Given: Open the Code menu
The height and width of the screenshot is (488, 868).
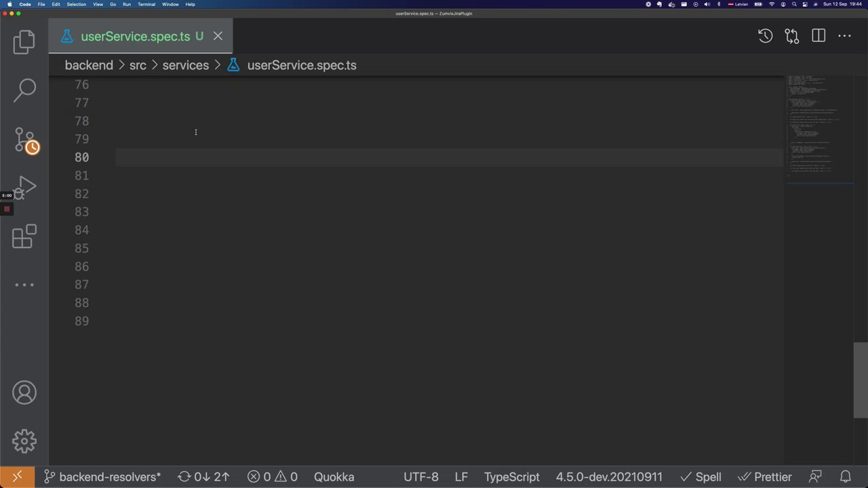Looking at the screenshot, I should point(25,4).
